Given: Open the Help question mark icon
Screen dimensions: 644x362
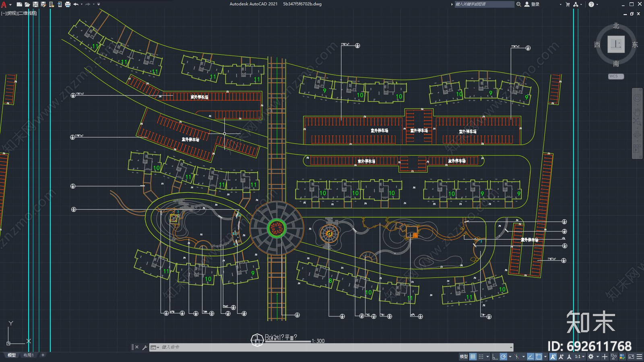Looking at the screenshot, I should [x=591, y=4].
